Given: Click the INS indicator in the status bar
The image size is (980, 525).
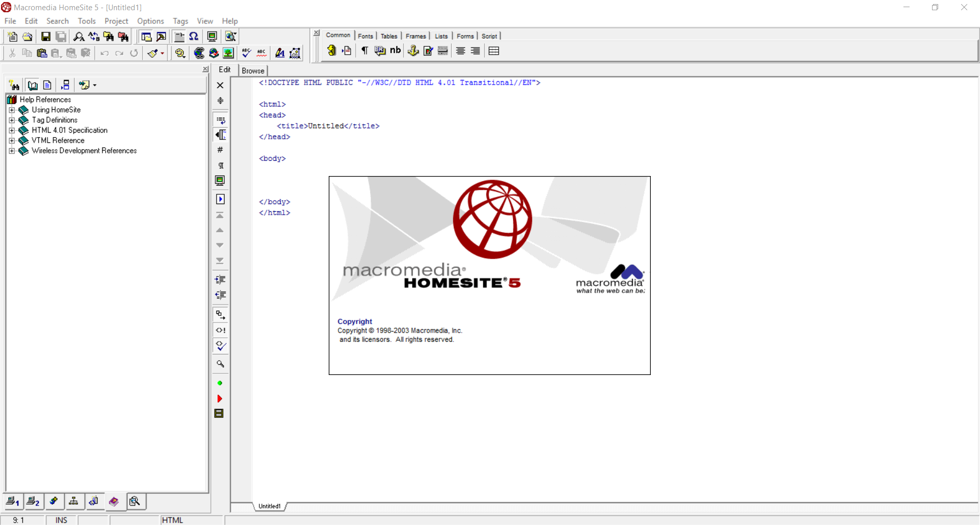Looking at the screenshot, I should tap(61, 520).
